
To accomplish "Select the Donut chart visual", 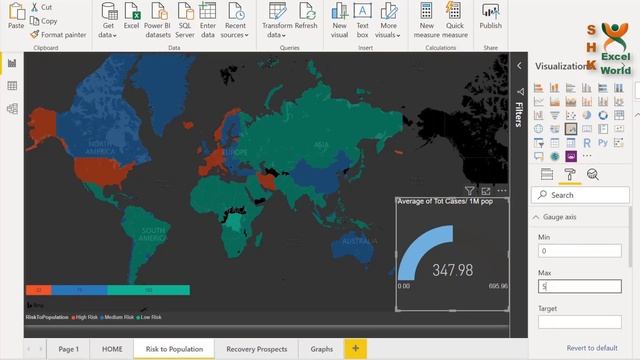I will pos(603,115).
